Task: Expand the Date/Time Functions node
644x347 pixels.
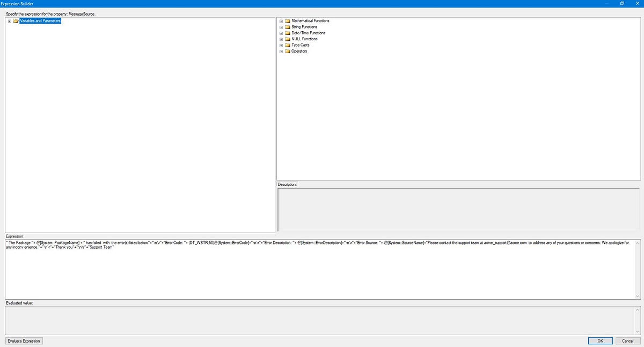Action: click(x=281, y=33)
